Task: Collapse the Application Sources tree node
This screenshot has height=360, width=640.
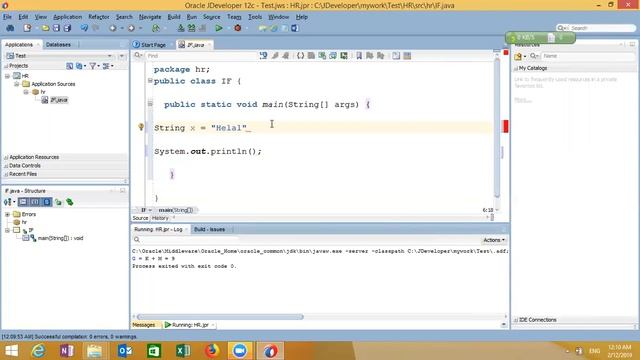Action: 17,84
